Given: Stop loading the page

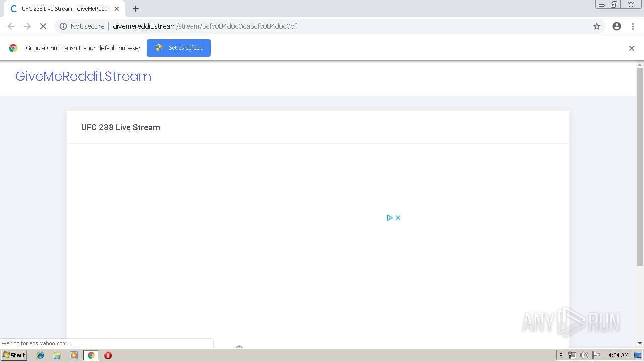Looking at the screenshot, I should coord(43,26).
